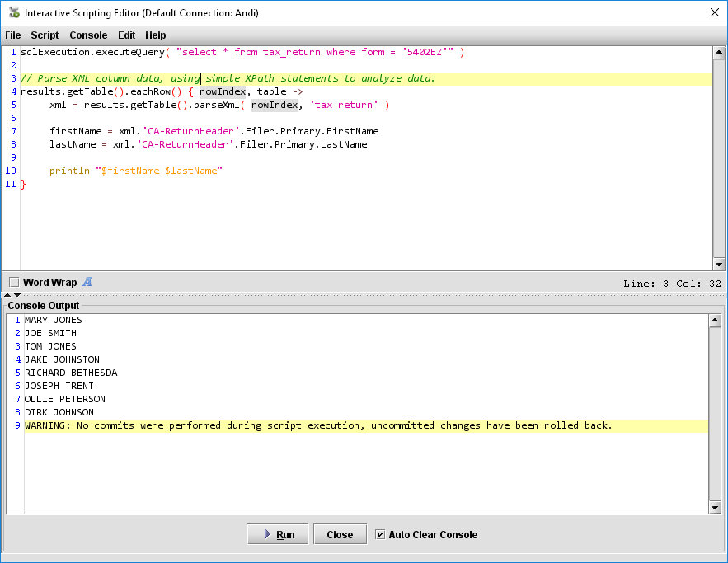
Task: Collapse editor pane with split-pane up arrow
Action: coord(8,294)
